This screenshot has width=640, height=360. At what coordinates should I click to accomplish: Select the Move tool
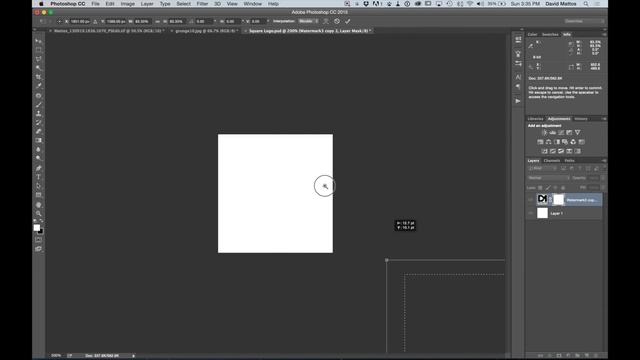click(38, 41)
